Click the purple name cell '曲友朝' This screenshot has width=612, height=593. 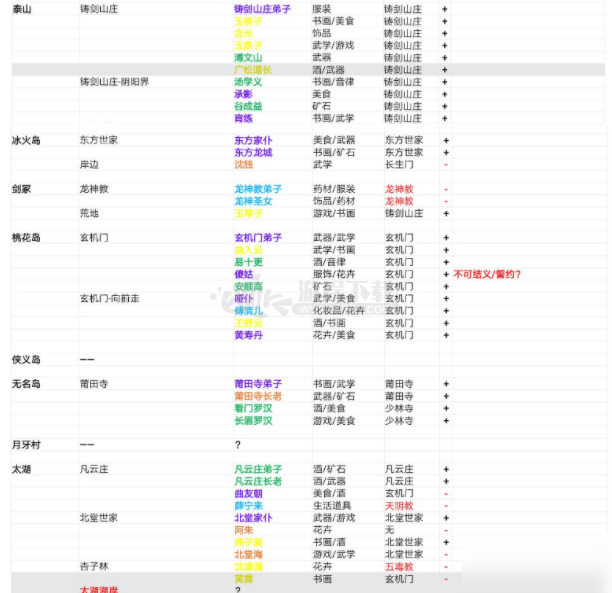click(x=248, y=493)
